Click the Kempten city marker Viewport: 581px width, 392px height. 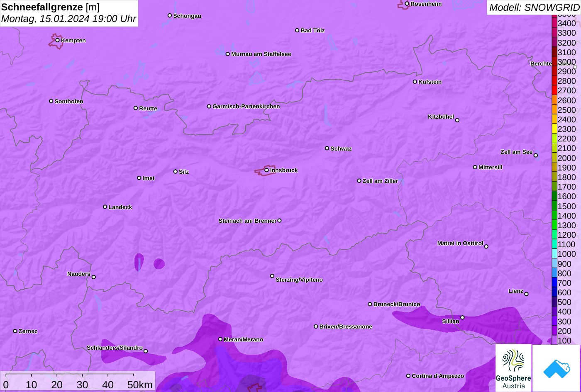[x=58, y=40]
